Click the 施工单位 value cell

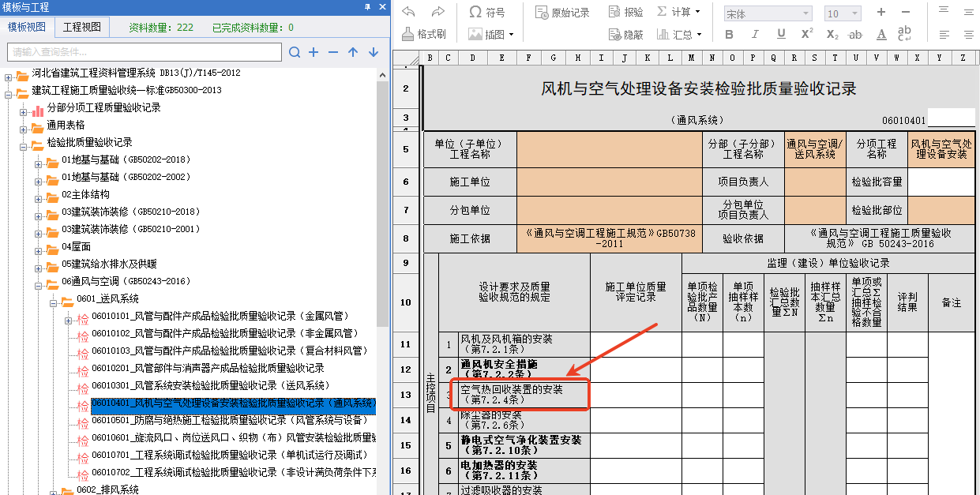609,182
